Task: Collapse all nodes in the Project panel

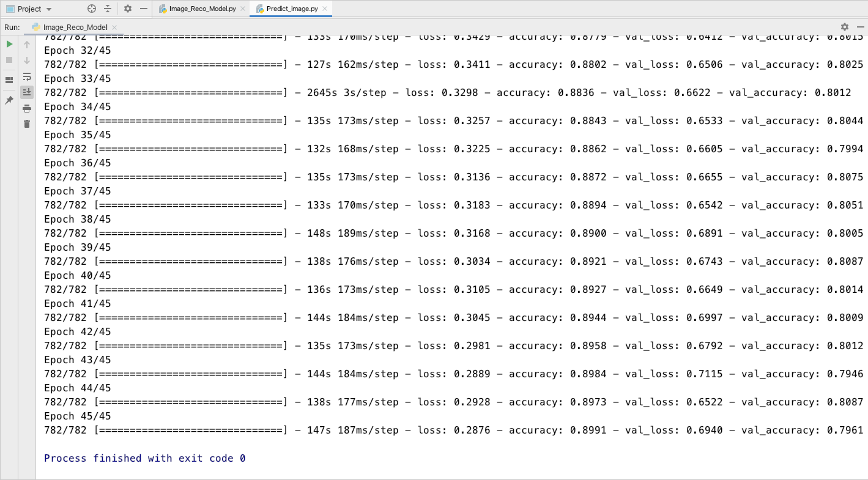Action: pos(108,9)
